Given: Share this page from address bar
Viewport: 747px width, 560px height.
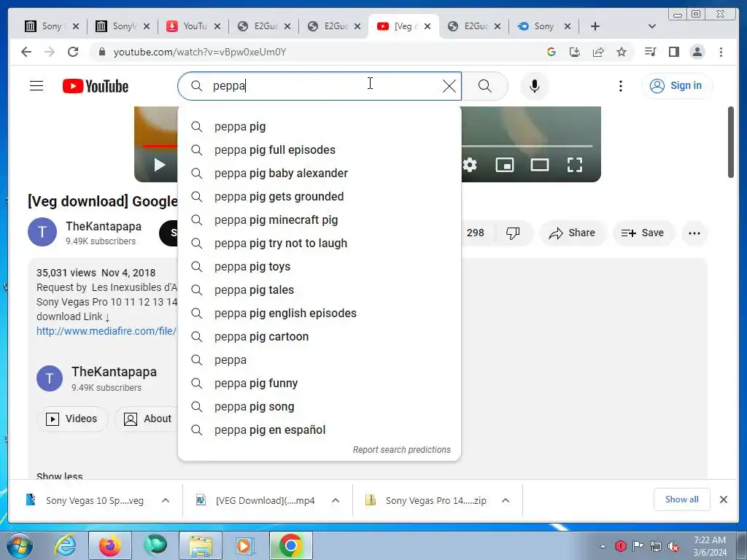Looking at the screenshot, I should (x=598, y=52).
